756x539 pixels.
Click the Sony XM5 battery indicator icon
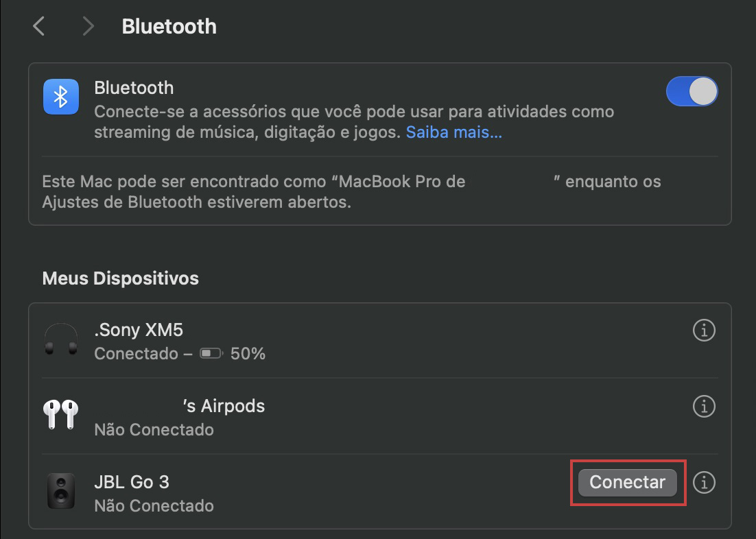coord(210,352)
